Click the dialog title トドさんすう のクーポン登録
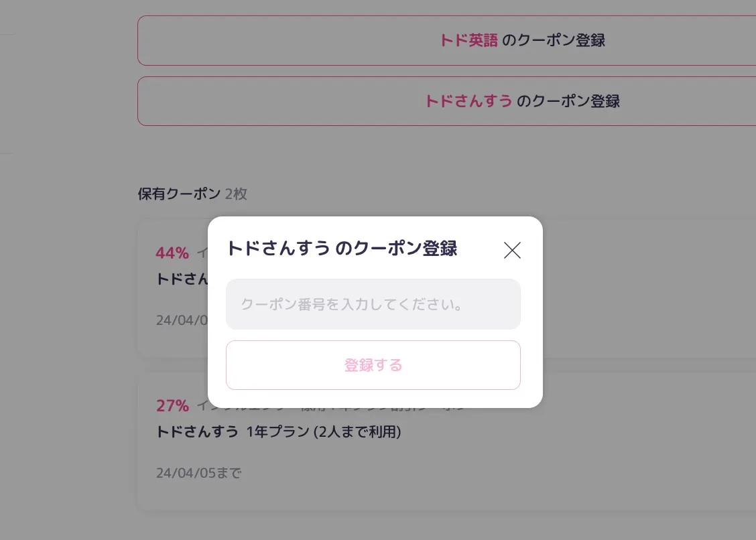 click(342, 249)
